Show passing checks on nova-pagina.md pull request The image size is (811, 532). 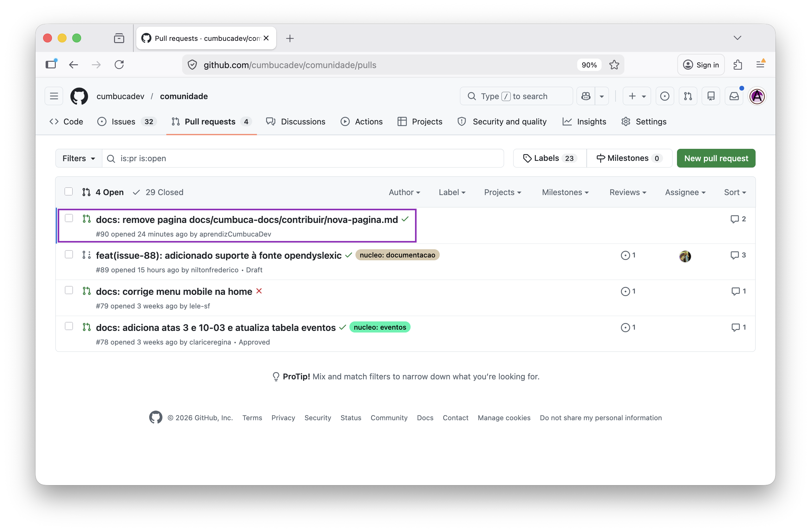click(405, 219)
